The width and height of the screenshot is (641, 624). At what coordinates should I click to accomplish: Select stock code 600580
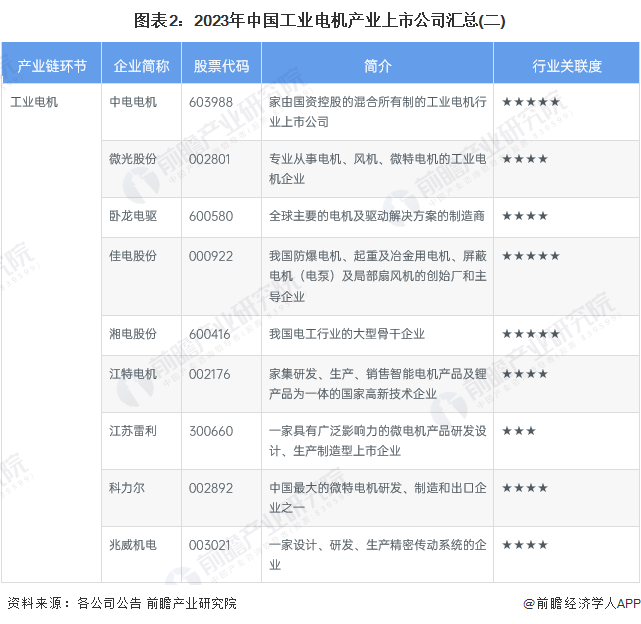point(211,216)
